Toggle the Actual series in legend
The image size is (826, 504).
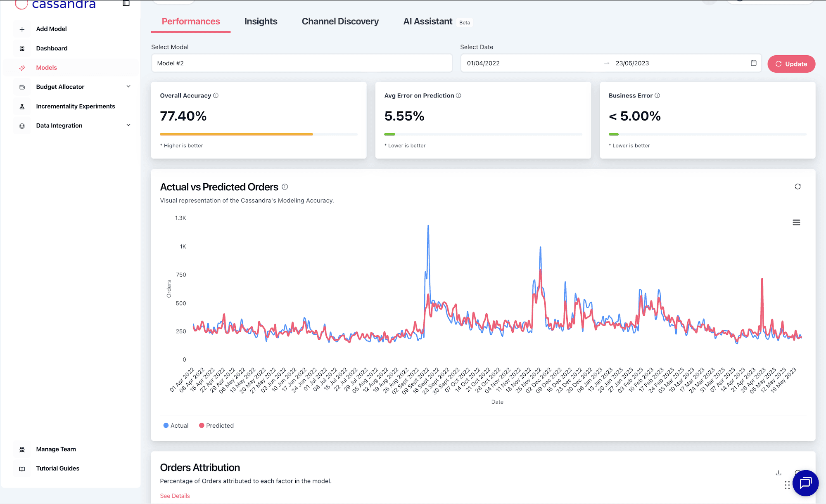tap(176, 426)
